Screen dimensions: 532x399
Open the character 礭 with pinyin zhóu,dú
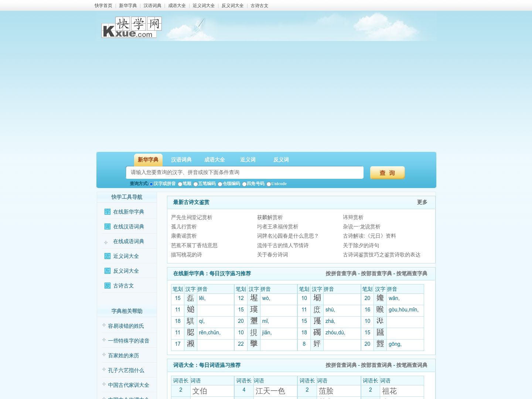coord(317,332)
